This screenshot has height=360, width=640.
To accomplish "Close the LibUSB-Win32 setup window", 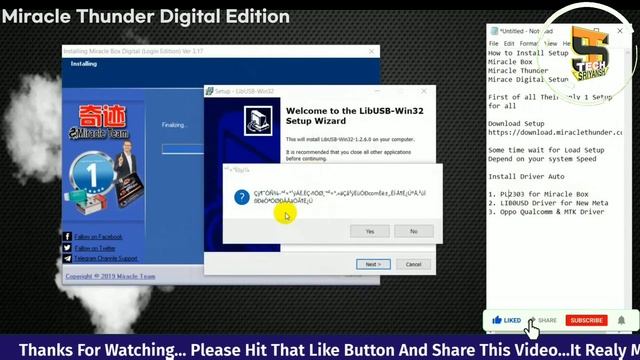I will coord(424,91).
